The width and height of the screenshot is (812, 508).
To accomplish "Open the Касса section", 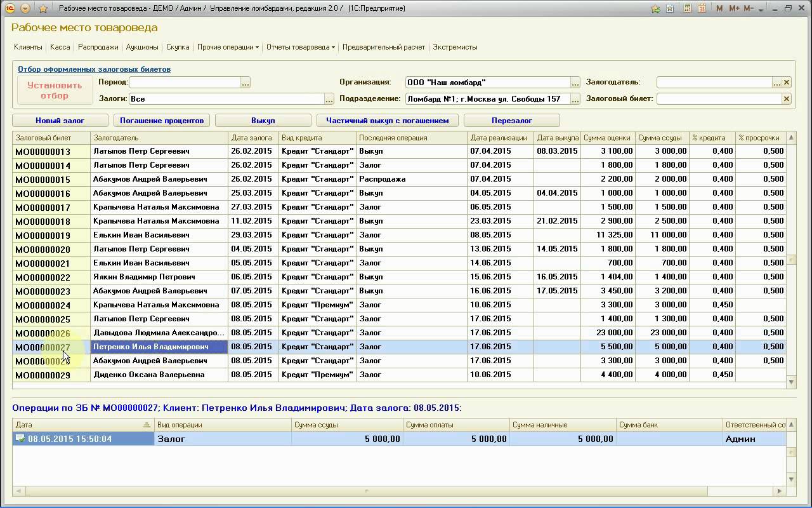I will pyautogui.click(x=60, y=47).
